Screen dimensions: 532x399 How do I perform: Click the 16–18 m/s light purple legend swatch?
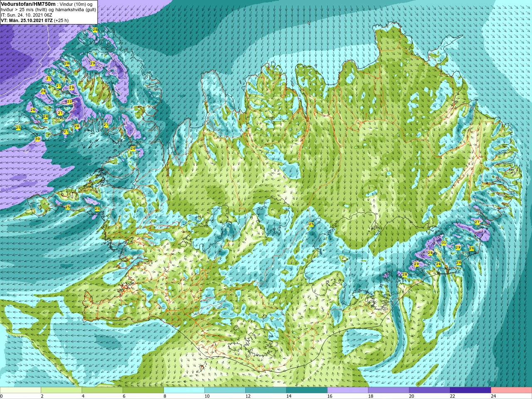pos(348,390)
